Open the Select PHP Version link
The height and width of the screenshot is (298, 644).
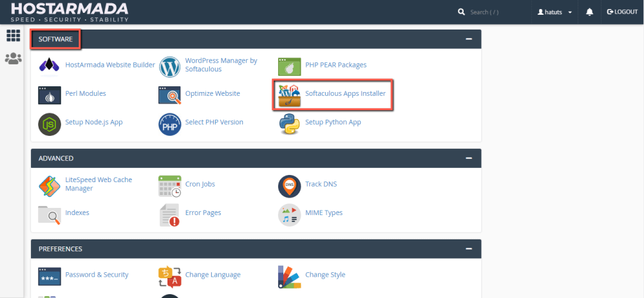coord(214,122)
